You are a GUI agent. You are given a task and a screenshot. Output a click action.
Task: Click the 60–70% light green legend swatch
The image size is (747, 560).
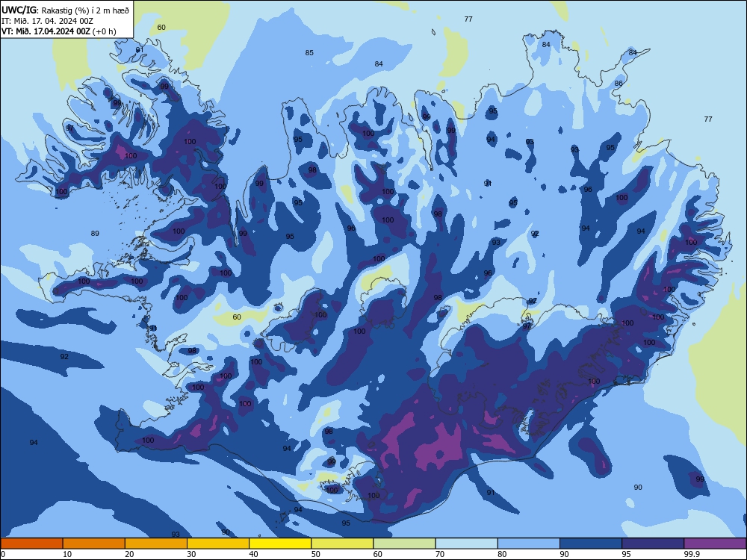[404, 544]
